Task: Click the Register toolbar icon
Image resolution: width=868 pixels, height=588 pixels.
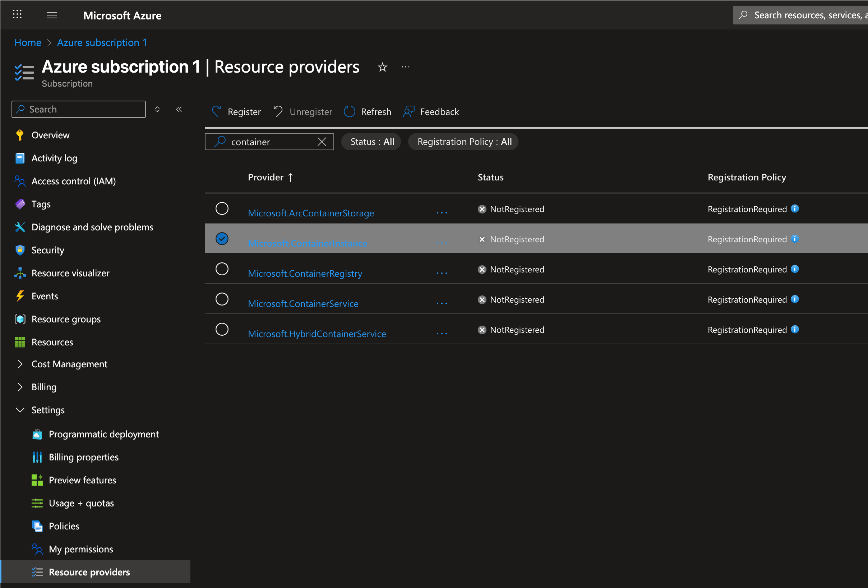Action: coord(217,111)
